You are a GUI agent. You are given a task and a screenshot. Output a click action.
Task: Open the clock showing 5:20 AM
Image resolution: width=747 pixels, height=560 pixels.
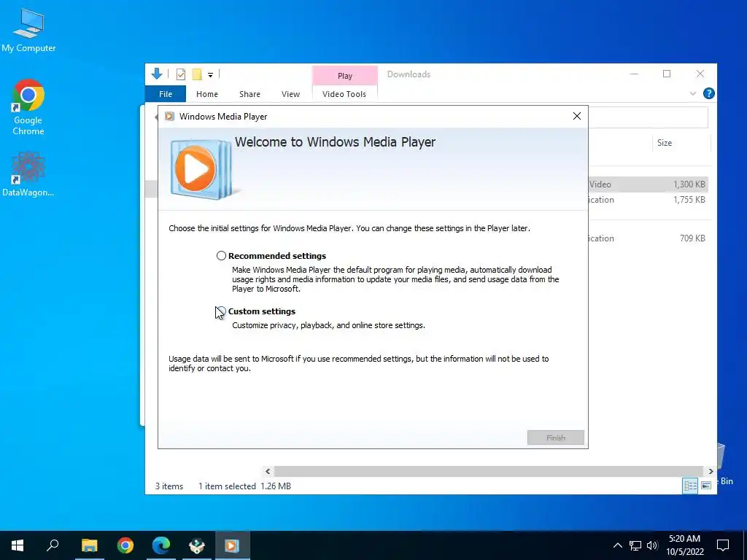(684, 545)
